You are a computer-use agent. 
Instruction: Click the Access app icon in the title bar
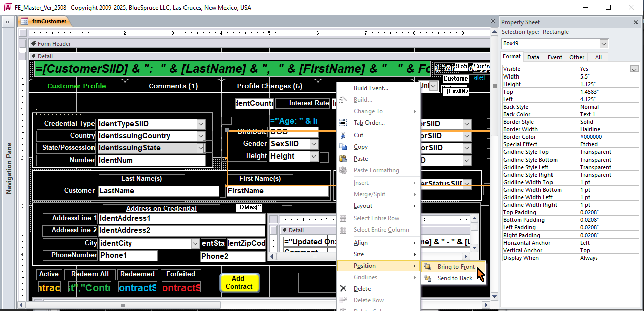(8, 8)
